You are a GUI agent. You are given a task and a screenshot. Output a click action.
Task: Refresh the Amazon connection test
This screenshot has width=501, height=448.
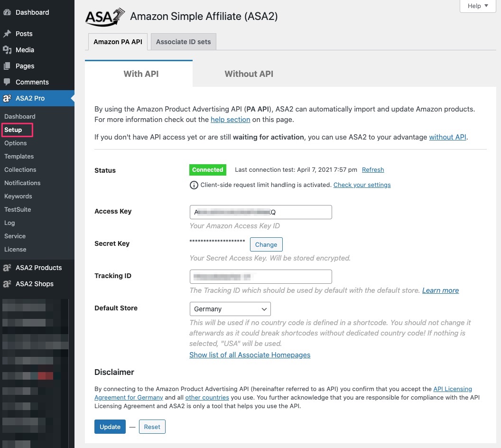373,169
